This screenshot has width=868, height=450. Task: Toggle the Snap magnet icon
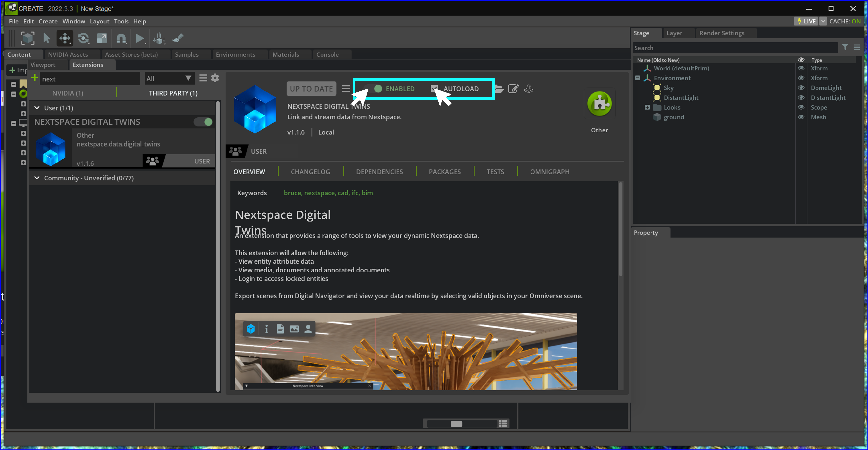(x=121, y=39)
